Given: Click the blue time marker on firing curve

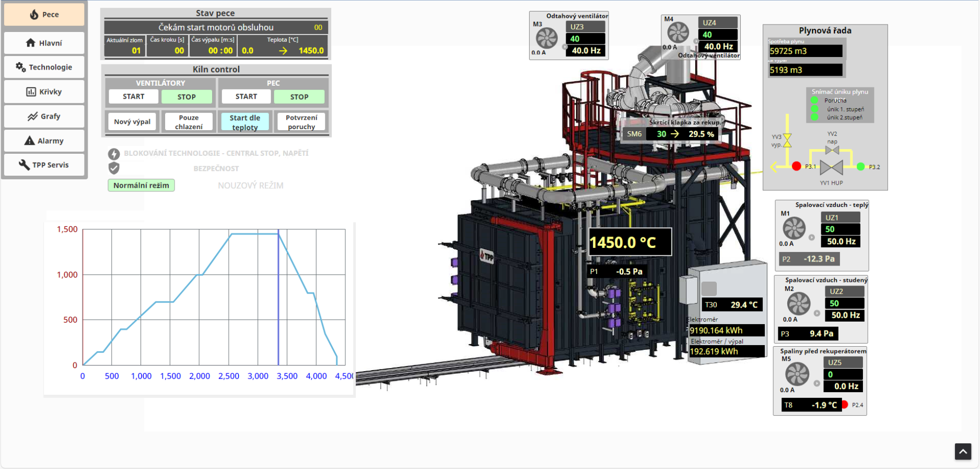Looking at the screenshot, I should 278,298.
